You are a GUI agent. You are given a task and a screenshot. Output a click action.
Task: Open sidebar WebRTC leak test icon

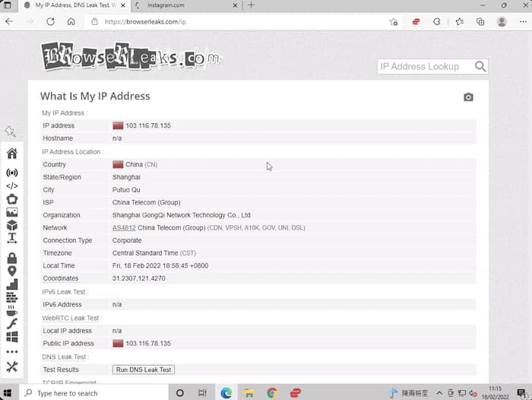12,199
